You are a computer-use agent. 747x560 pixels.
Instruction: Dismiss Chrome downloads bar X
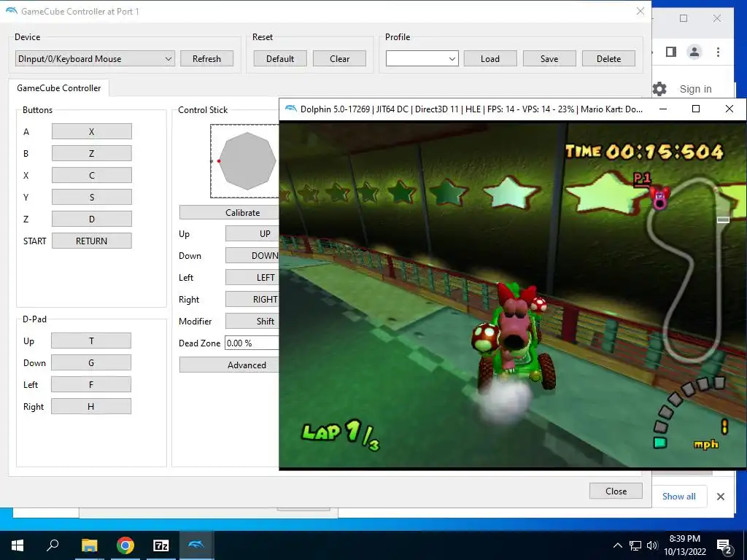(x=720, y=497)
